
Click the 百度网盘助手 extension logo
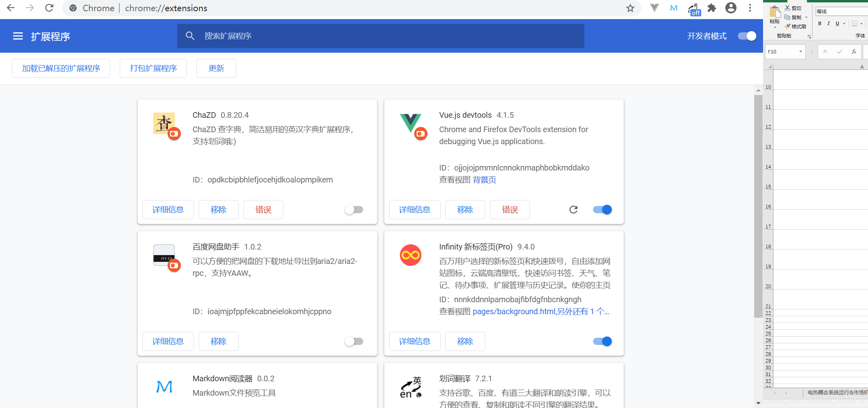164,255
